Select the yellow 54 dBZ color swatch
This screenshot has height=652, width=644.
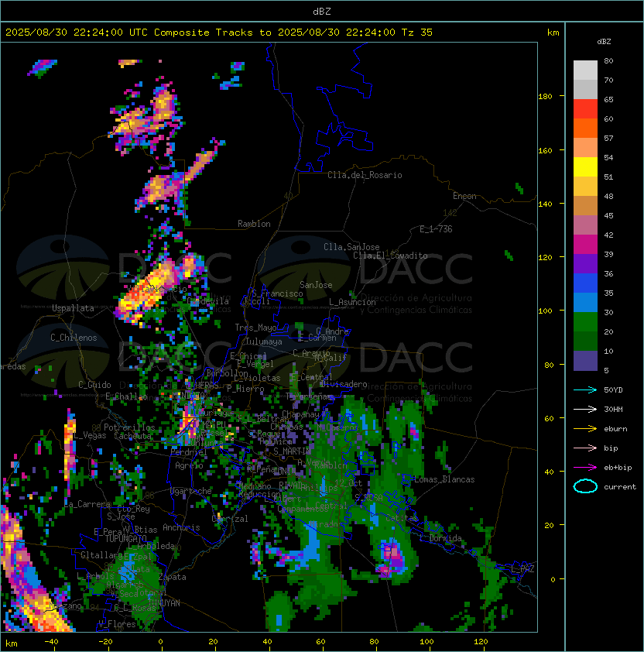pyautogui.click(x=585, y=166)
